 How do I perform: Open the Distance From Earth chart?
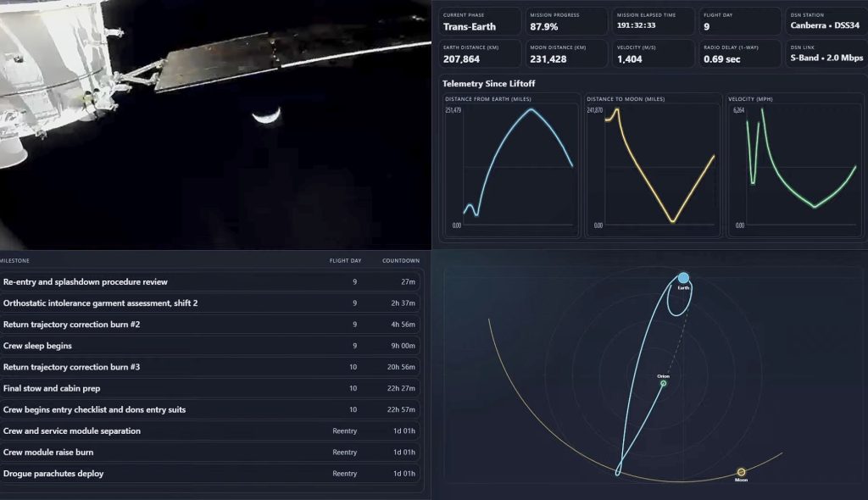[x=510, y=166]
